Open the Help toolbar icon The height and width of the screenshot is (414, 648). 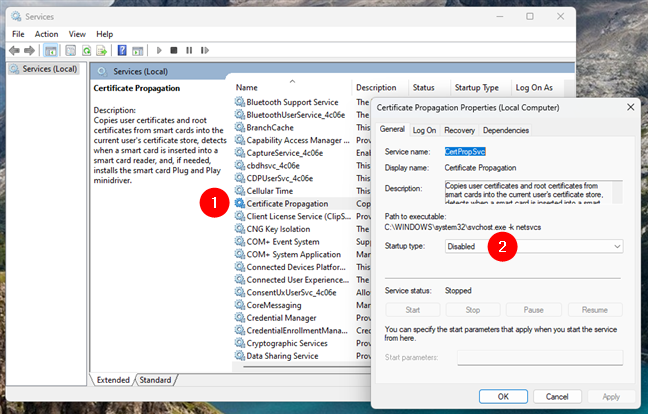pos(122,50)
